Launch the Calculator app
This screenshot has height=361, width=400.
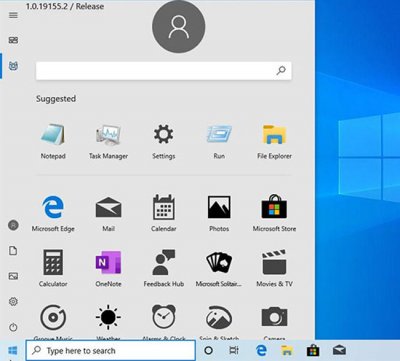tap(53, 262)
